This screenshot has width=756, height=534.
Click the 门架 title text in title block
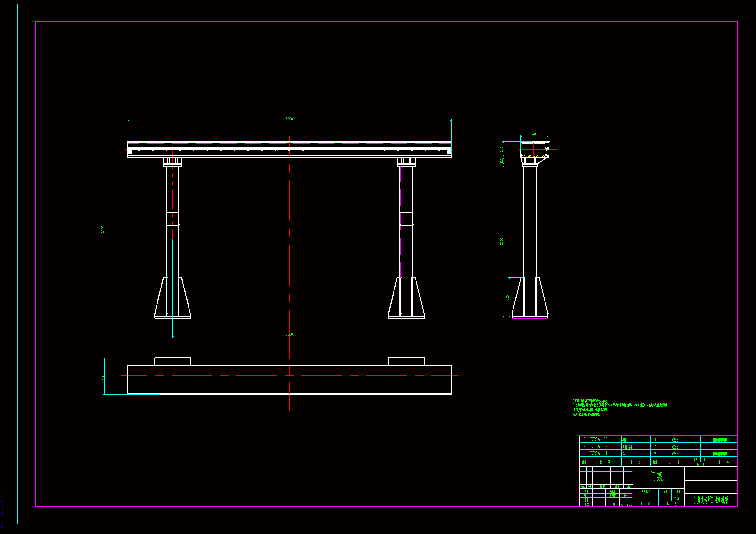[656, 476]
